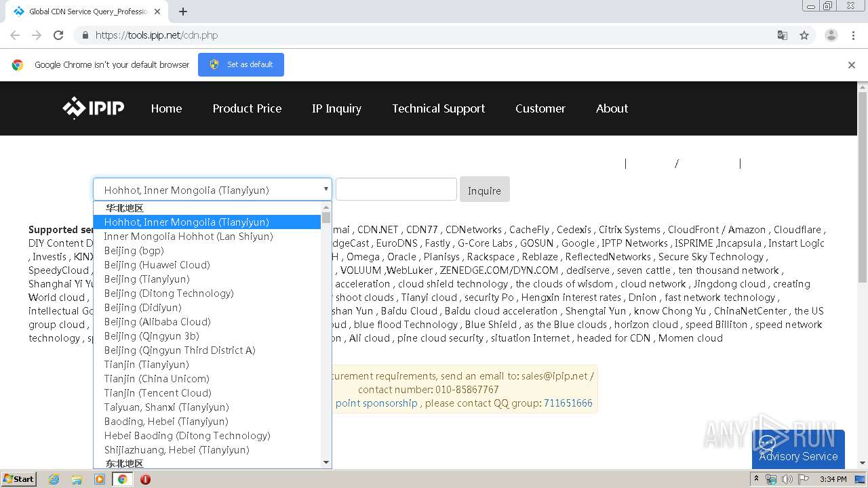Click QQ group 711651666 link

click(568, 403)
